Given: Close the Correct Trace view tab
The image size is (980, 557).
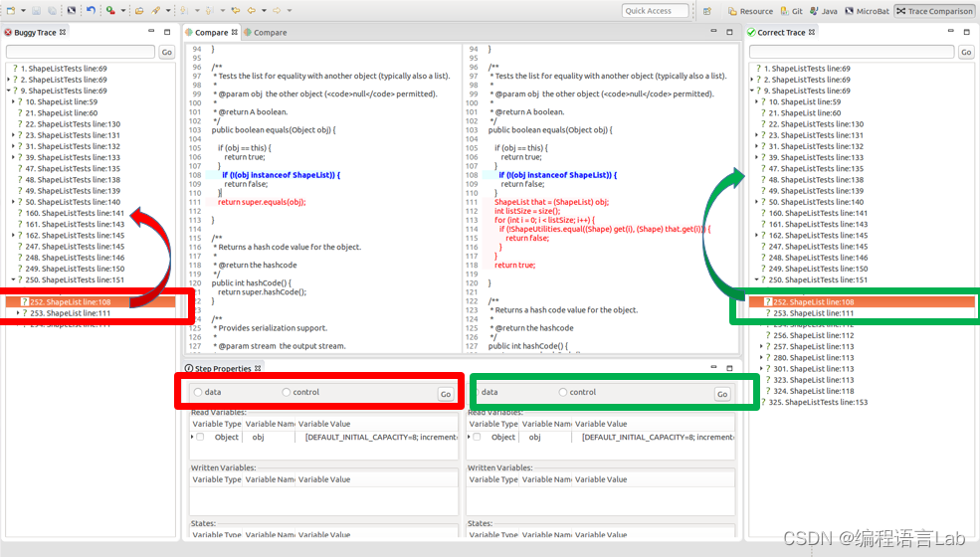Looking at the screenshot, I should 812,32.
